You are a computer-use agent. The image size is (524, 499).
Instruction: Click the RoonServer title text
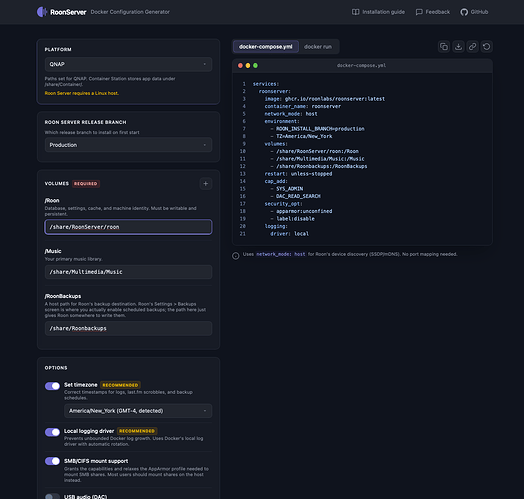68,12
